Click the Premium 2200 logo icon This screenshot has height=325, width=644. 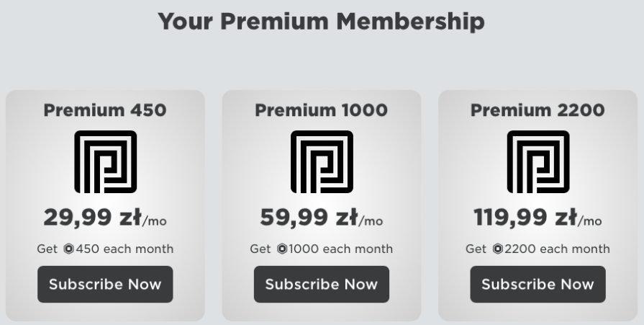(x=538, y=161)
